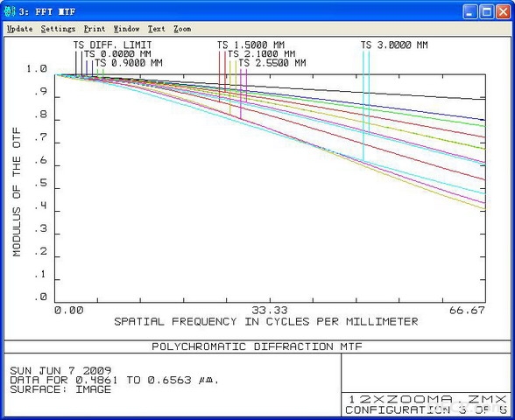Click the TS 2.1000 MM legend label
Viewport: 515px width, 420px height.
pyautogui.click(x=261, y=53)
